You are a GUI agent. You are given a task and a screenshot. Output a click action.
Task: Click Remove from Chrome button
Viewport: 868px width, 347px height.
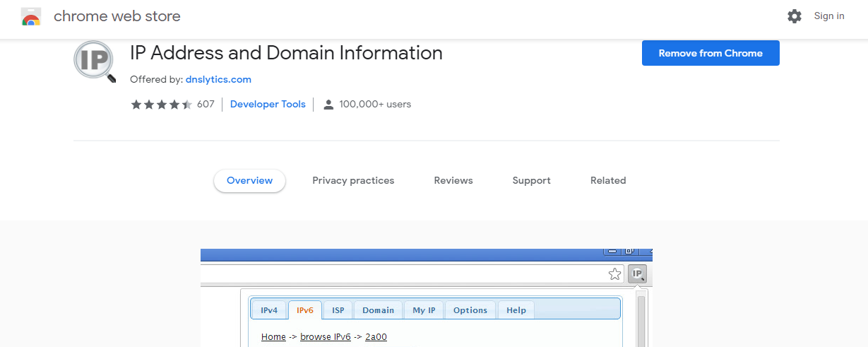pos(711,53)
